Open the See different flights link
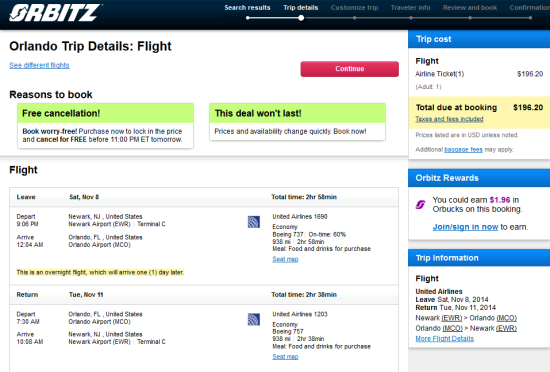This screenshot has height=372, width=550. (39, 65)
